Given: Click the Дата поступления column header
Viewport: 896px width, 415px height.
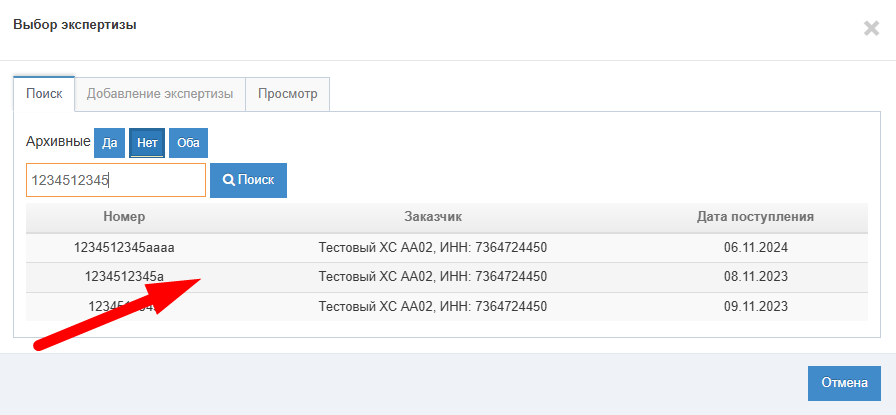Looking at the screenshot, I should [x=755, y=216].
